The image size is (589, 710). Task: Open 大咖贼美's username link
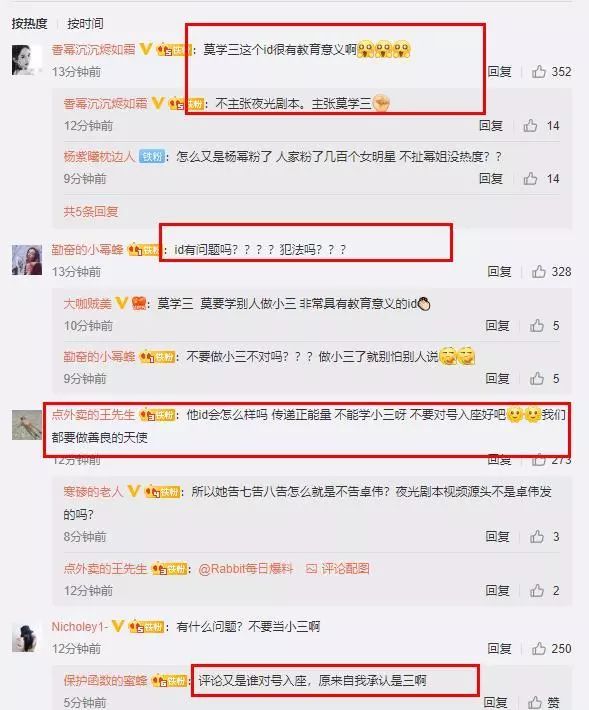[87, 303]
